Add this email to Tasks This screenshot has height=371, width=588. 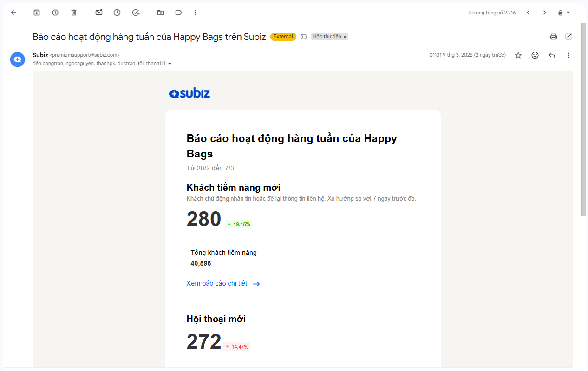pos(136,13)
